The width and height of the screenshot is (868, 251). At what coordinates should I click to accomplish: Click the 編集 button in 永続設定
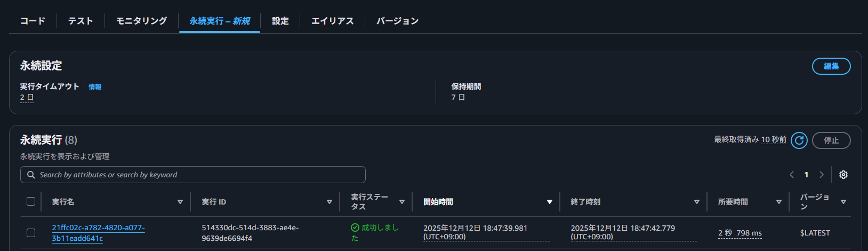tap(831, 66)
